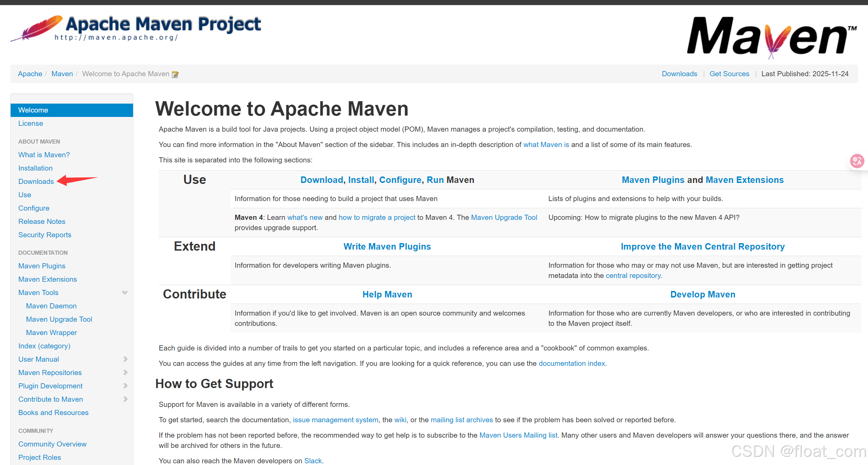Go to Security Reports in sidebar
The width and height of the screenshot is (868, 465).
pyautogui.click(x=45, y=235)
